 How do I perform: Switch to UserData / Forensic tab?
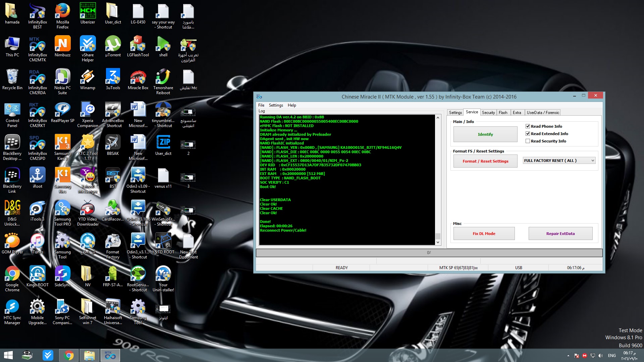543,113
